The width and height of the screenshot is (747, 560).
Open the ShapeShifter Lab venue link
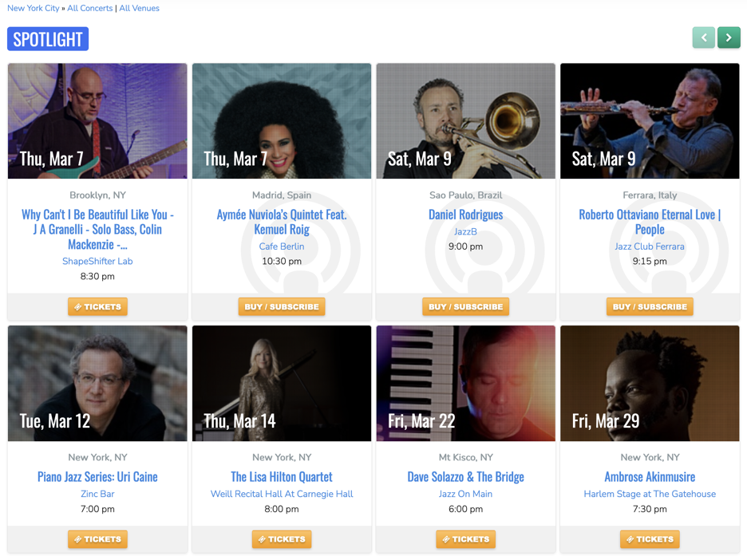[x=97, y=261]
